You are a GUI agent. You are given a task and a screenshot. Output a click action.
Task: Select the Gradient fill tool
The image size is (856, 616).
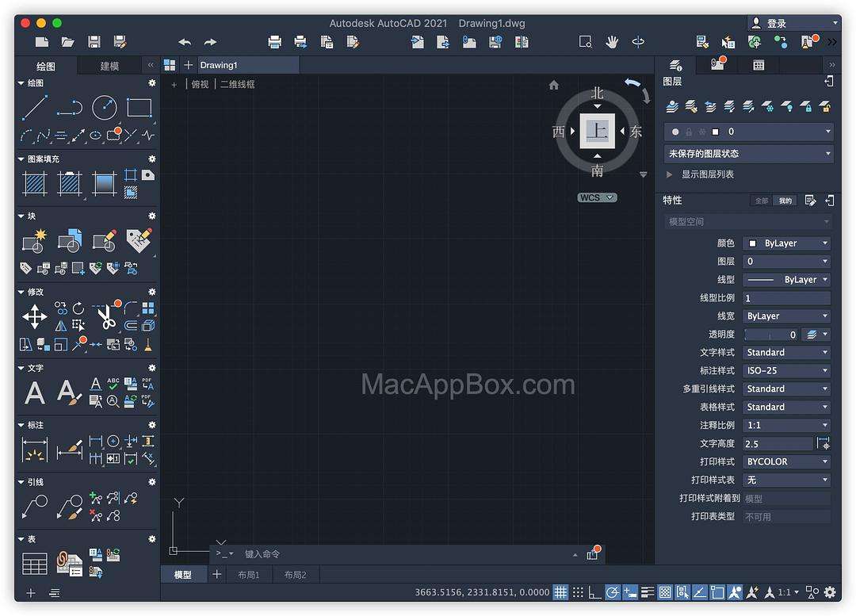[x=105, y=183]
